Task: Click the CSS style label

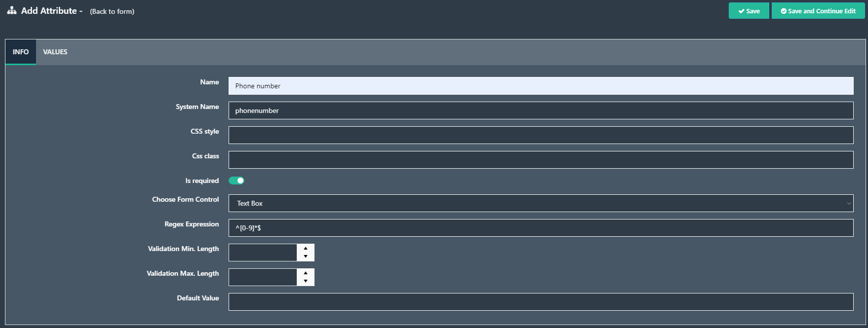Action: tap(205, 131)
